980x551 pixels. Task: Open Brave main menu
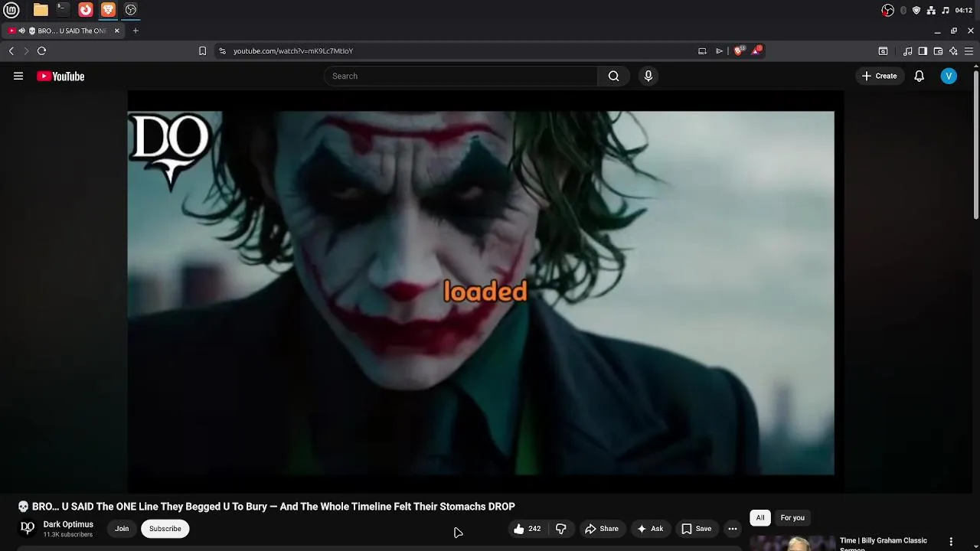click(969, 51)
